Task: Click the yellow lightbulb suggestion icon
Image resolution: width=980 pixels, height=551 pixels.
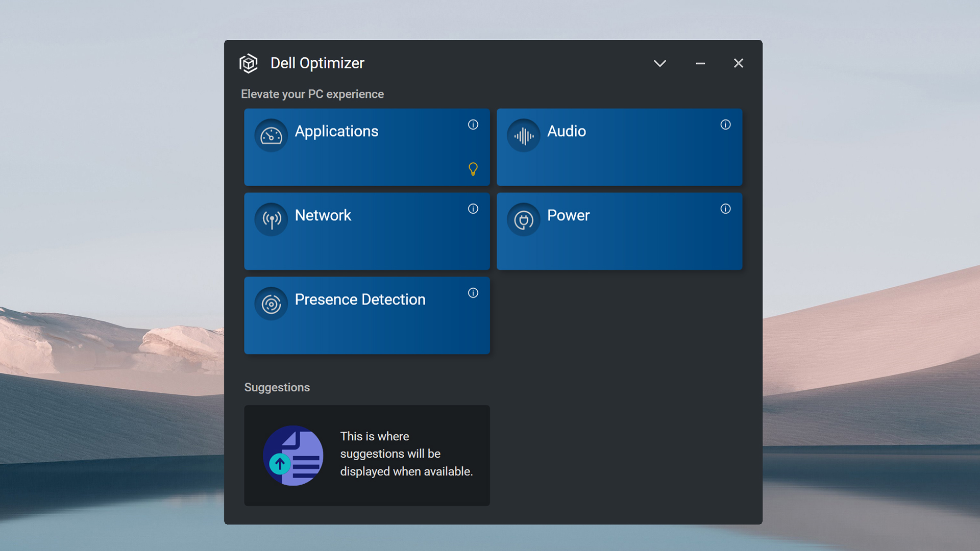Action: click(473, 169)
